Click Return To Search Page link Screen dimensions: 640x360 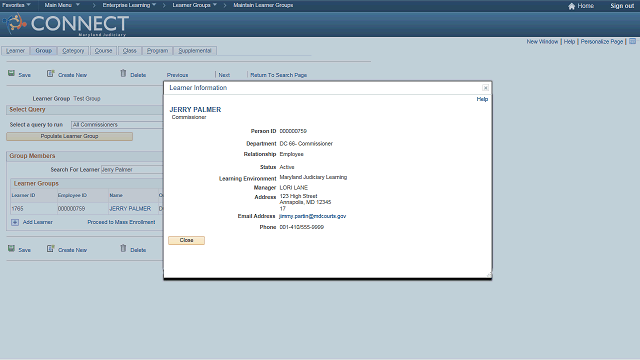click(278, 75)
